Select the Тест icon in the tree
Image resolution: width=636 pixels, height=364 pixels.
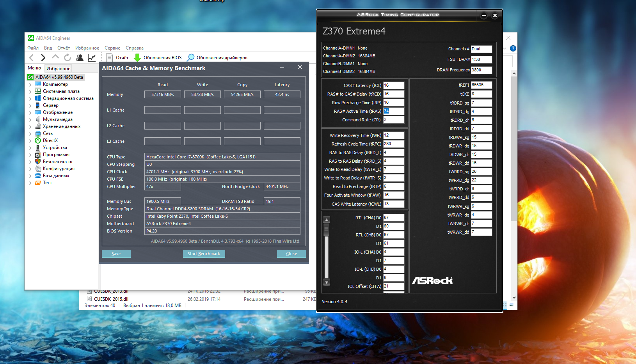(38, 183)
